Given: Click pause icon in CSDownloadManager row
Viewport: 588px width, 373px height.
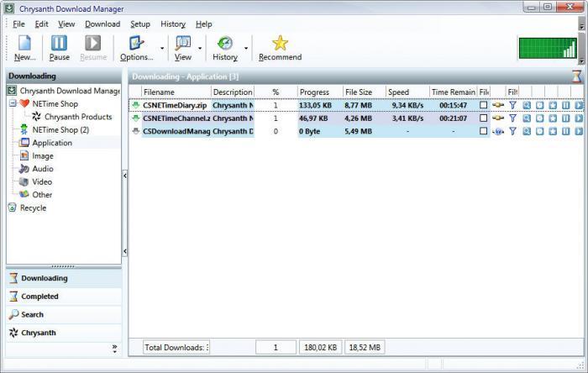Looking at the screenshot, I should click(566, 132).
